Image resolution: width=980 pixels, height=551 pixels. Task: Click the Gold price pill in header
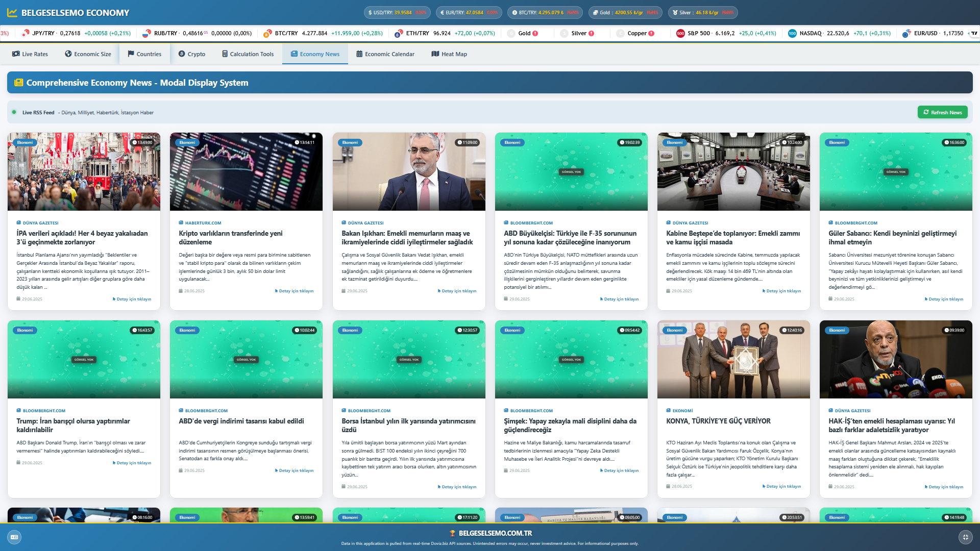tap(625, 13)
